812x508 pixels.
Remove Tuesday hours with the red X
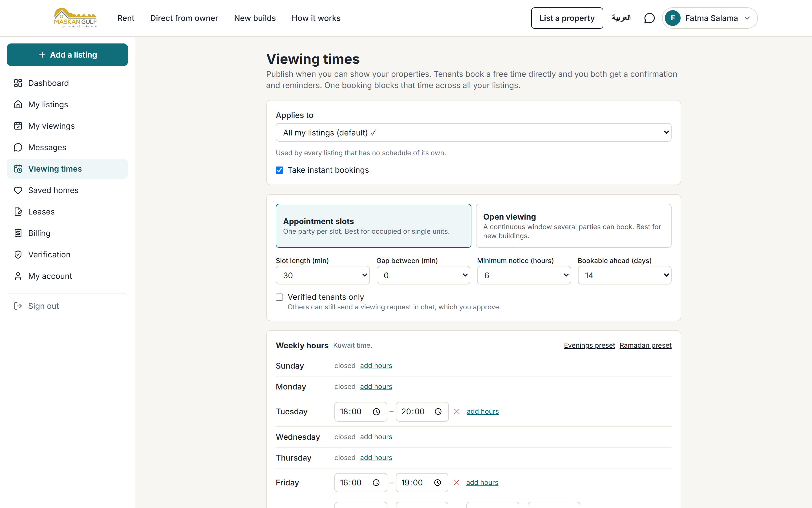457,411
